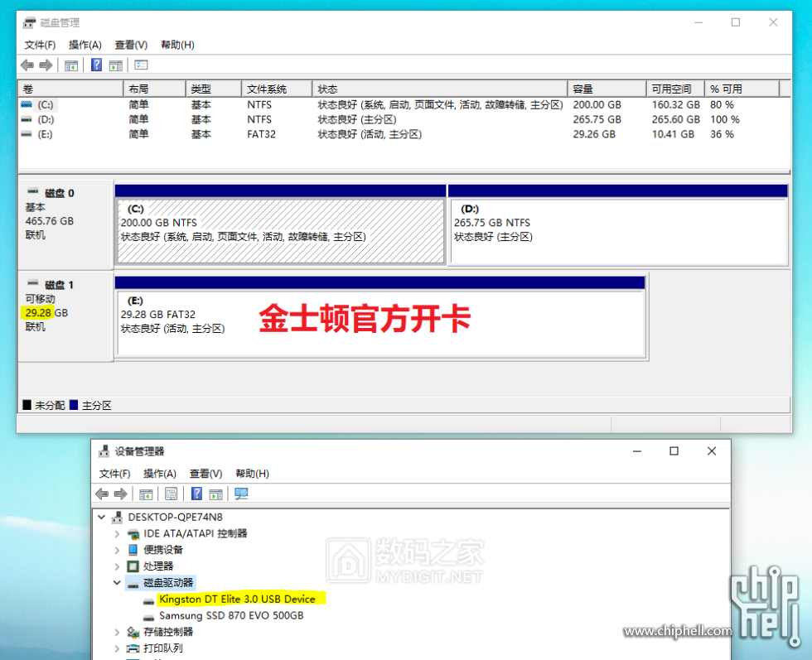
Task: Sort by the % 可用 column header
Action: coord(742,89)
